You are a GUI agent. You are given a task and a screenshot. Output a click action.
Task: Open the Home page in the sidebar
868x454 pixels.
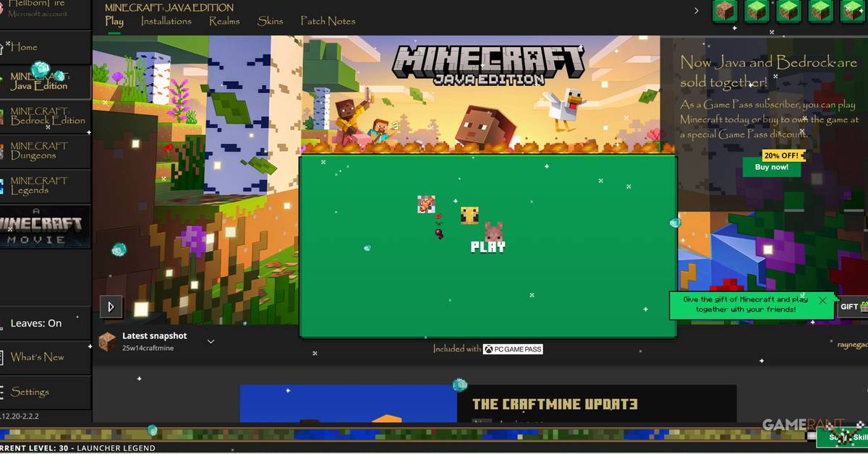pos(24,47)
